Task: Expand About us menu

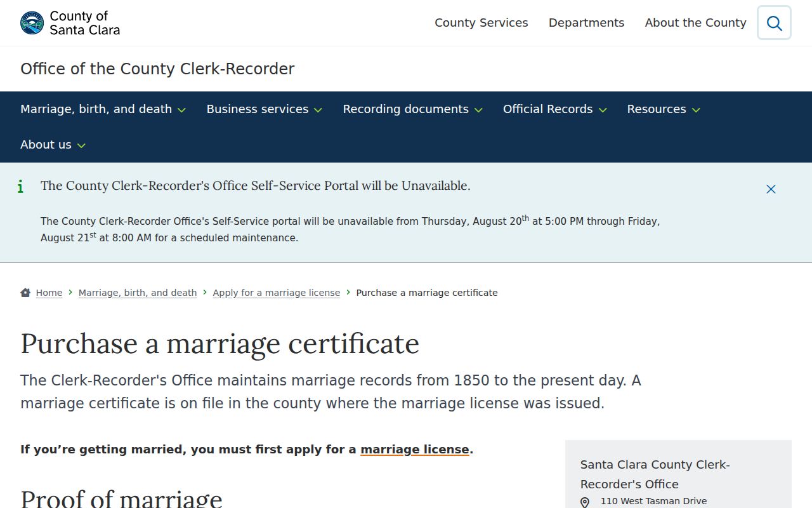Action: [x=53, y=145]
